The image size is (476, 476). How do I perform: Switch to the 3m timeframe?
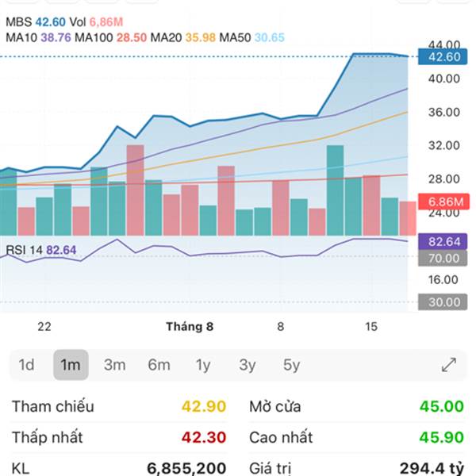point(114,365)
